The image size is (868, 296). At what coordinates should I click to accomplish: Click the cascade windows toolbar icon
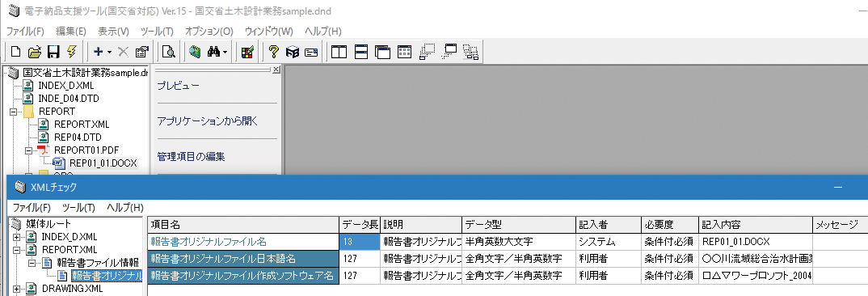coord(382,52)
